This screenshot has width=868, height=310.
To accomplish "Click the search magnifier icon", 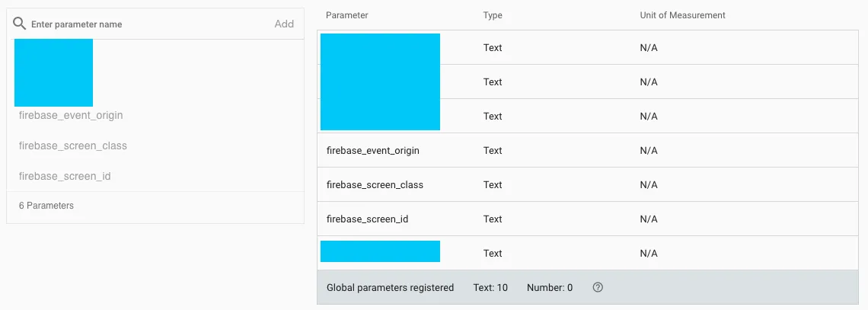I will coord(21,24).
